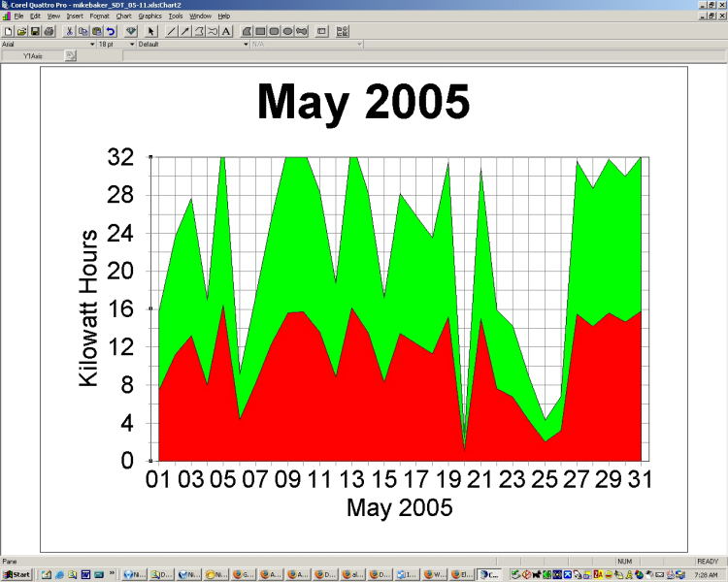This screenshot has width=728, height=582.
Task: Click the Save floppy disk icon
Action: [x=35, y=31]
